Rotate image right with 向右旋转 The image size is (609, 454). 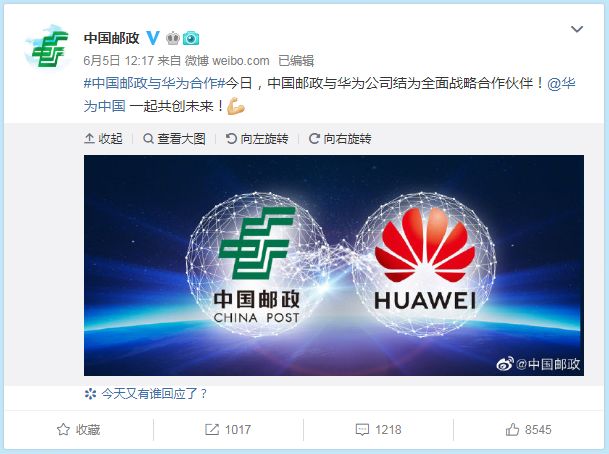pyautogui.click(x=340, y=138)
